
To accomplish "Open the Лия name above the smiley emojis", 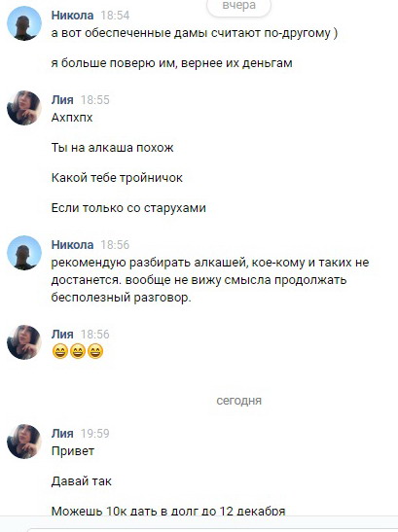I will 62,335.
